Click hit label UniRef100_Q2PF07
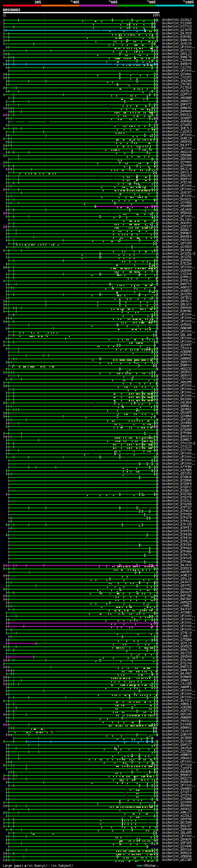197x868 pixels. 177,94
